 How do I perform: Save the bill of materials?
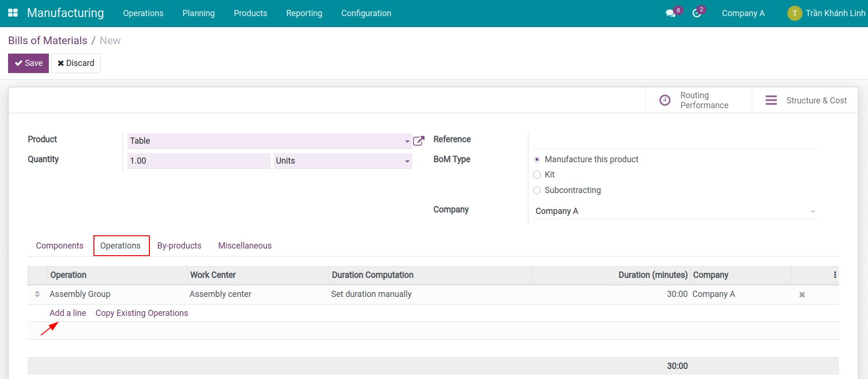pyautogui.click(x=28, y=63)
